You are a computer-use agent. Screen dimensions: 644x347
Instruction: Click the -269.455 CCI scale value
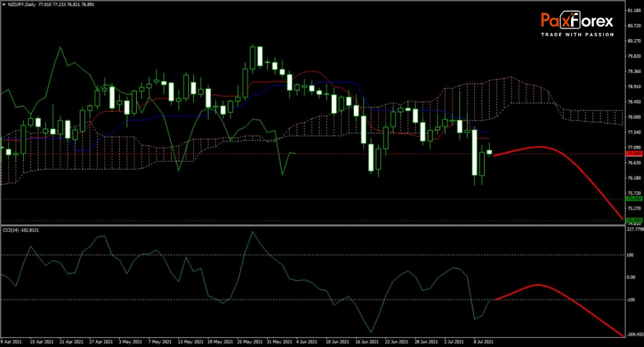(635, 334)
